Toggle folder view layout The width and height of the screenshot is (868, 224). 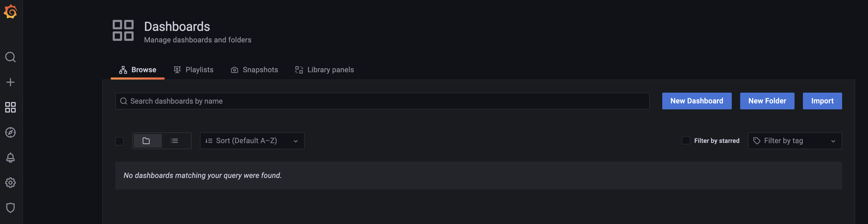tap(147, 141)
